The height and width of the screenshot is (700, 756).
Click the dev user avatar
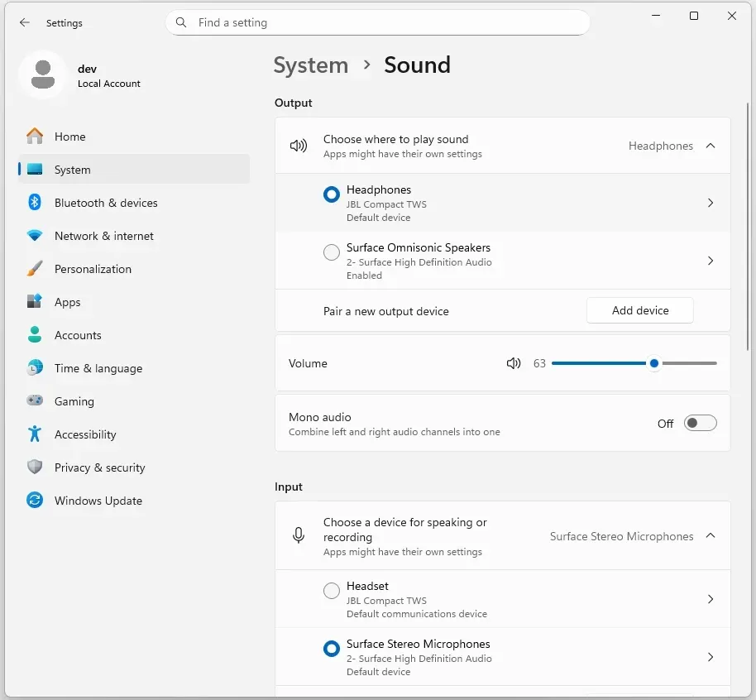point(43,74)
